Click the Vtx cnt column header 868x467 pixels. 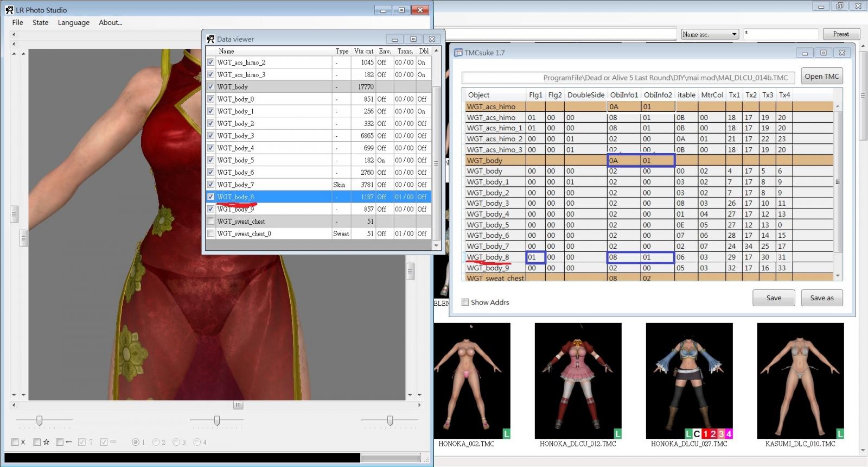pos(363,51)
